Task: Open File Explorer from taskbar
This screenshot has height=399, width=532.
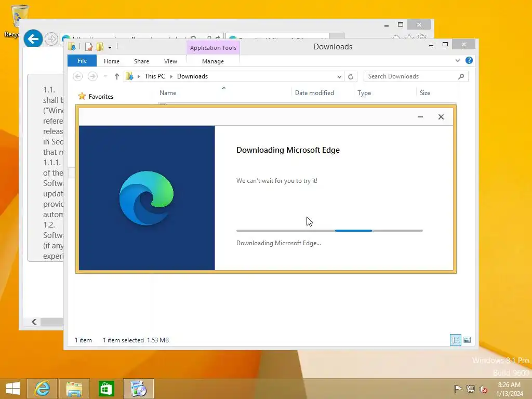Action: click(74, 389)
